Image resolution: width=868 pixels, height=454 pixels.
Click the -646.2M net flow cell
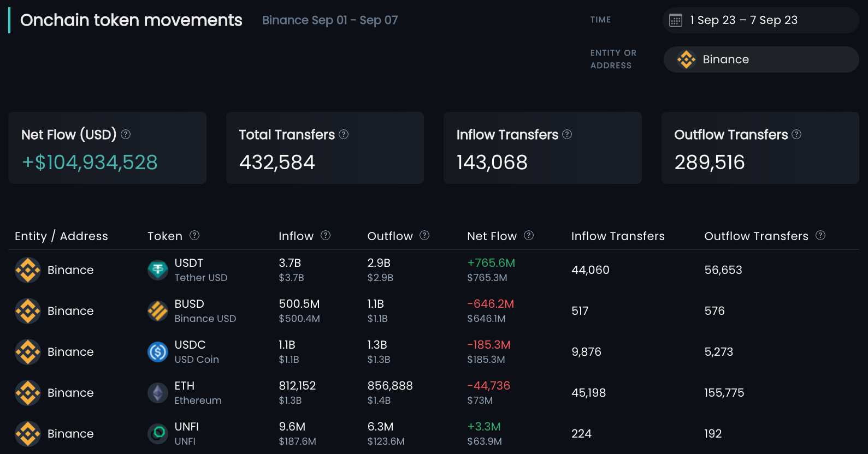click(491, 304)
